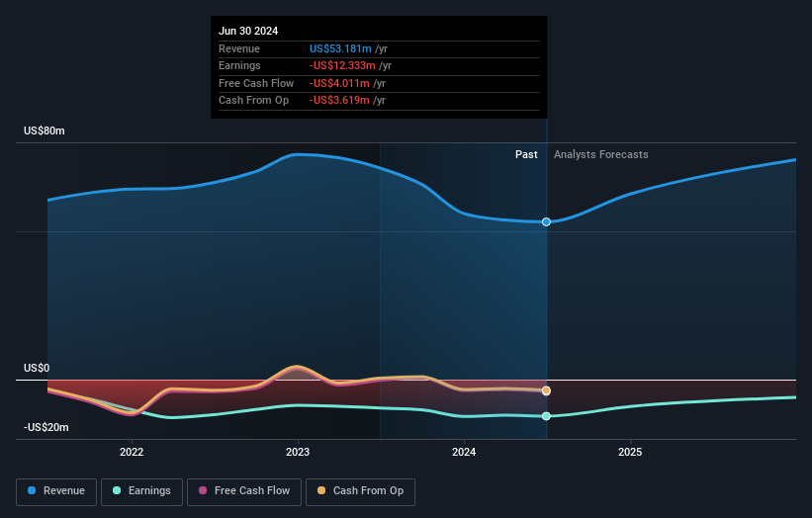Viewport: 812px width, 518px height.
Task: Toggle the Earnings legend button
Action: coord(141,491)
